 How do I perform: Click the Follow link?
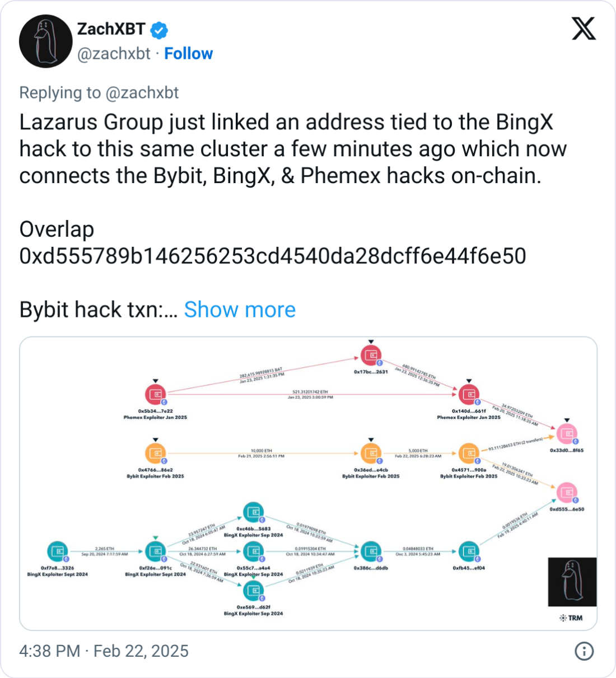(189, 54)
